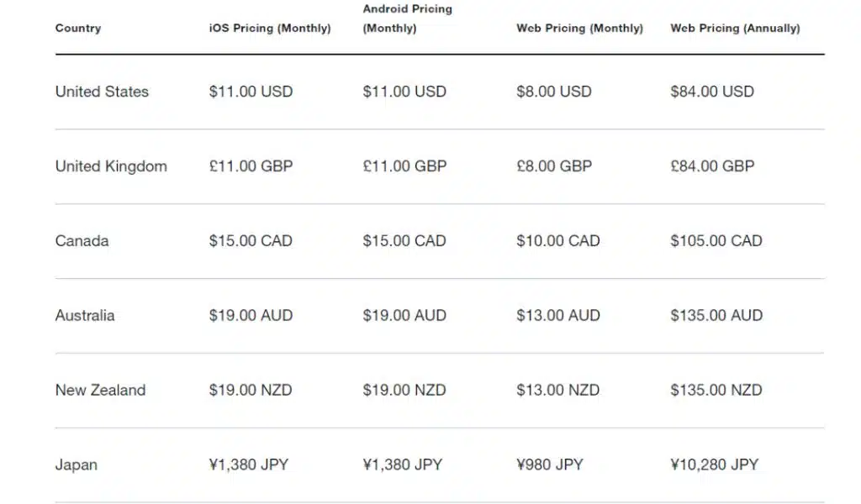
Task: Select the Android Pricing (Monthly) column header
Action: pyautogui.click(x=407, y=18)
